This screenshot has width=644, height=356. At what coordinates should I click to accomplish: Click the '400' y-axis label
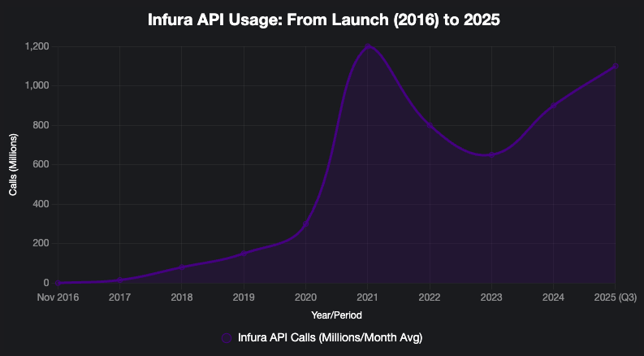tap(41, 204)
